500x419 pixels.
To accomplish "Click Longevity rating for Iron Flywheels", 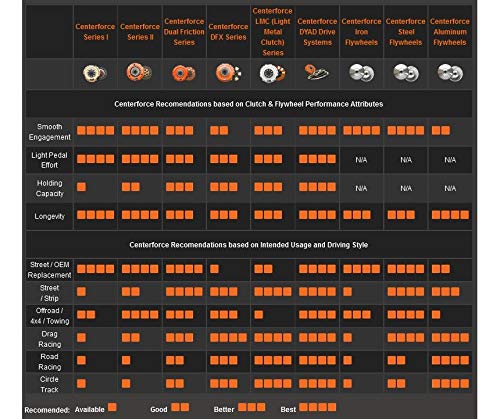I will tap(357, 215).
